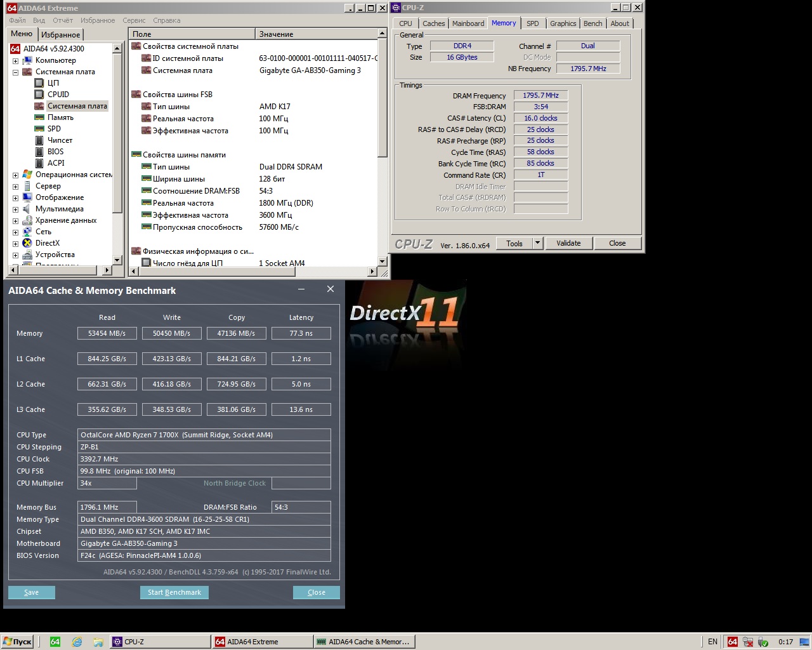Click the EN language indicator in tray
812x650 pixels.
pos(713,642)
